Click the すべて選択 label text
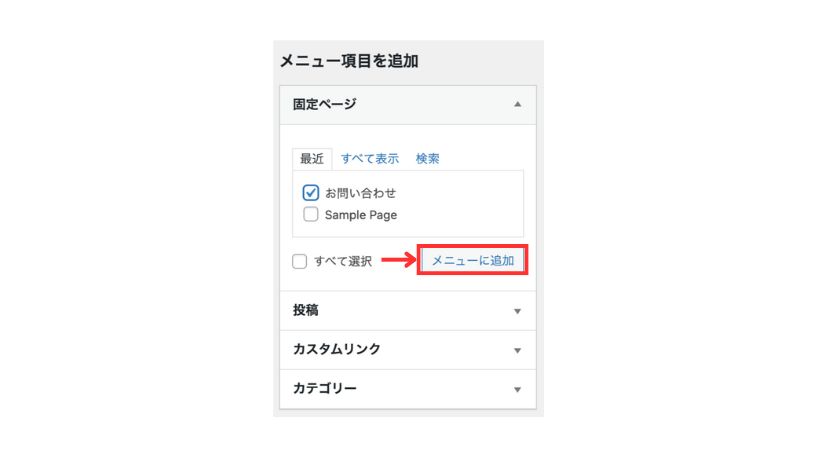 [343, 261]
